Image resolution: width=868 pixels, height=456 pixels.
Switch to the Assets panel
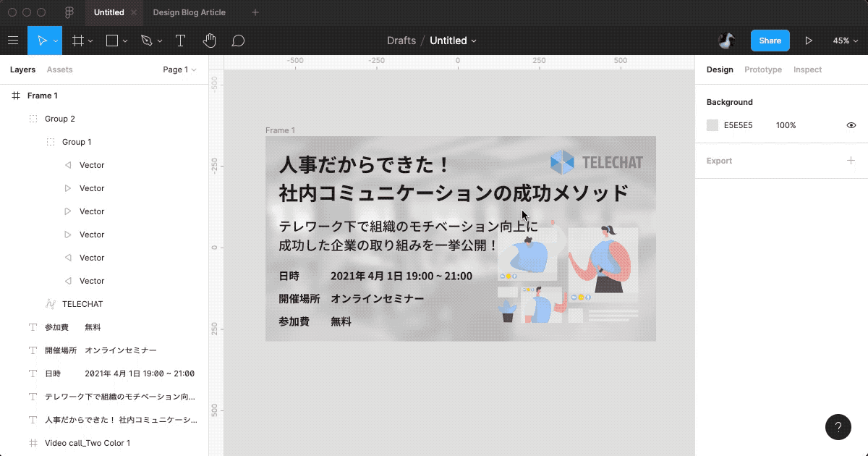point(59,69)
